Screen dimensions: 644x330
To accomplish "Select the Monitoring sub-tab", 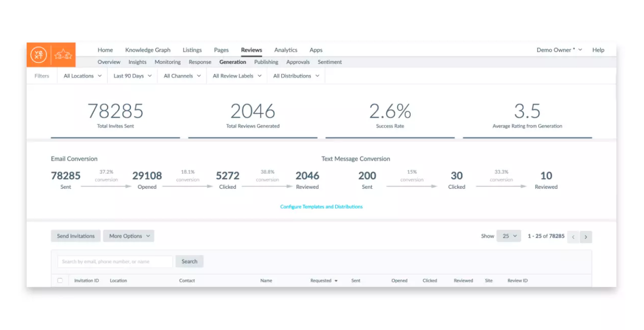I will coord(167,62).
